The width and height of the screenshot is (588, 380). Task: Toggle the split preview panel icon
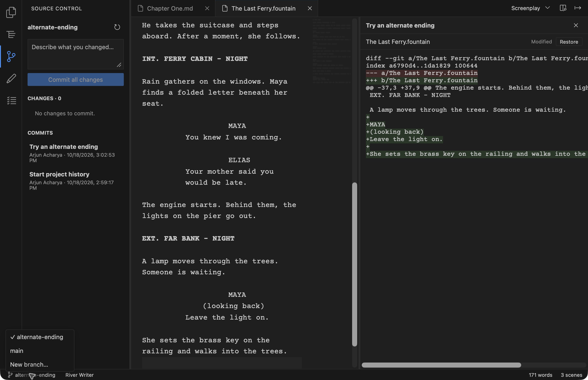563,8
